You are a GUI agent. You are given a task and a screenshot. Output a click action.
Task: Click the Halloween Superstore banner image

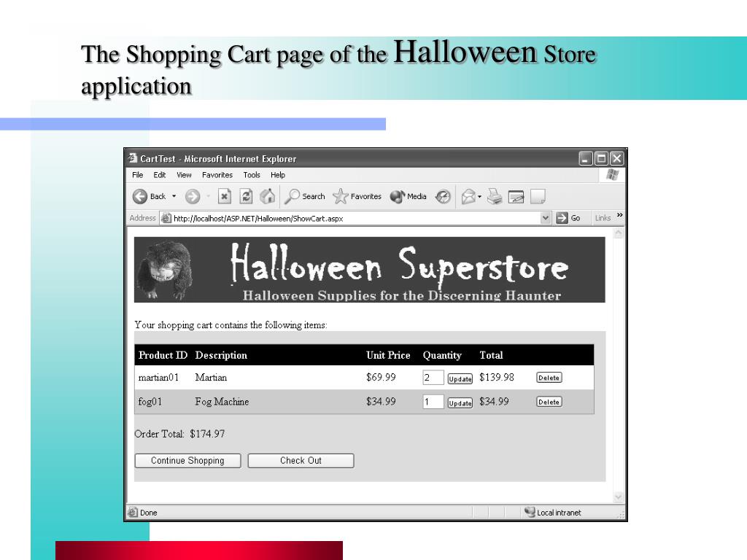pos(370,270)
